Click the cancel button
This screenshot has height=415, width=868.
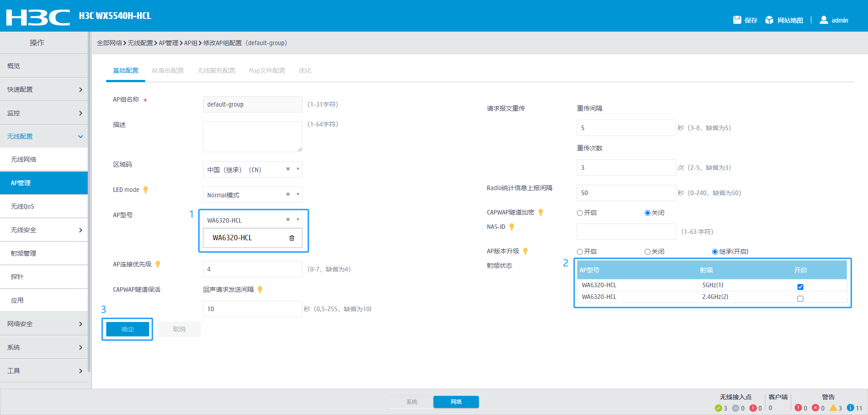(x=179, y=329)
